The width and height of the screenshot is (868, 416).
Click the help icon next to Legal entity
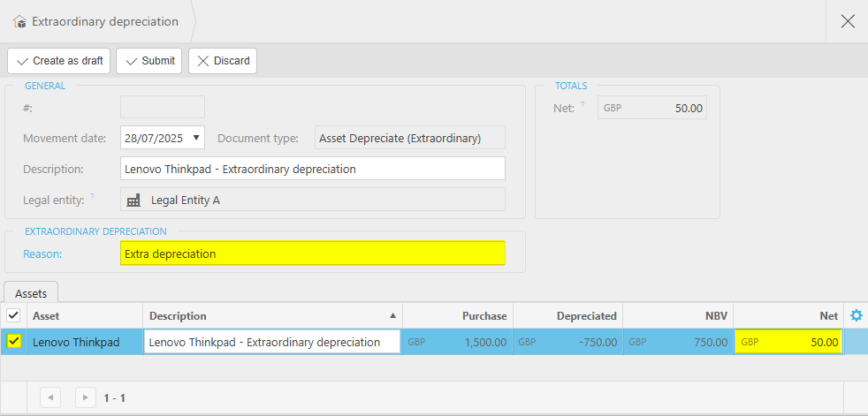(x=92, y=197)
